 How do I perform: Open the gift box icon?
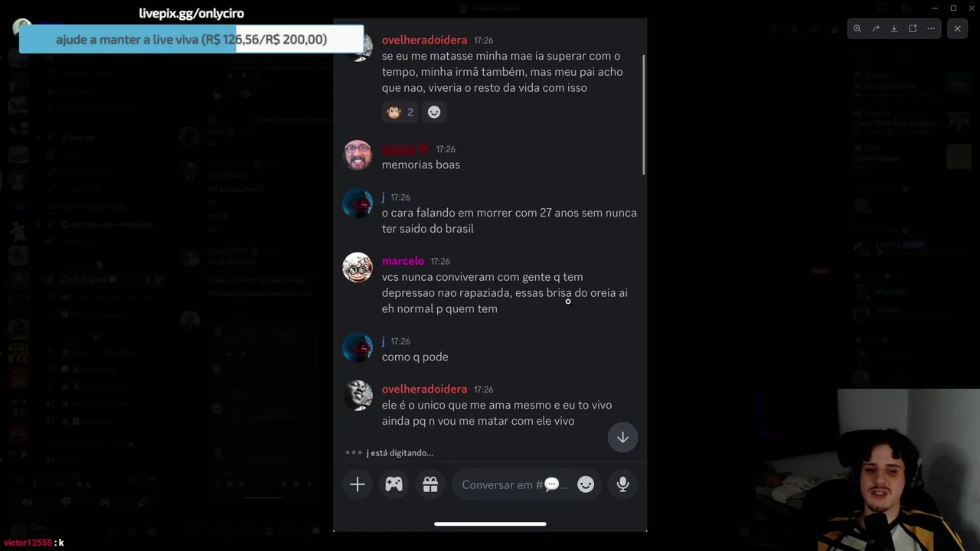(430, 484)
